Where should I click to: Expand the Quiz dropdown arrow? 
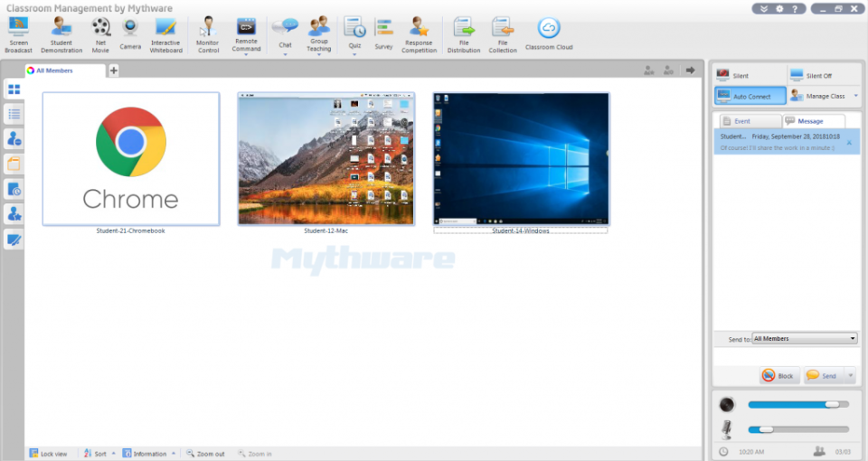coord(354,54)
